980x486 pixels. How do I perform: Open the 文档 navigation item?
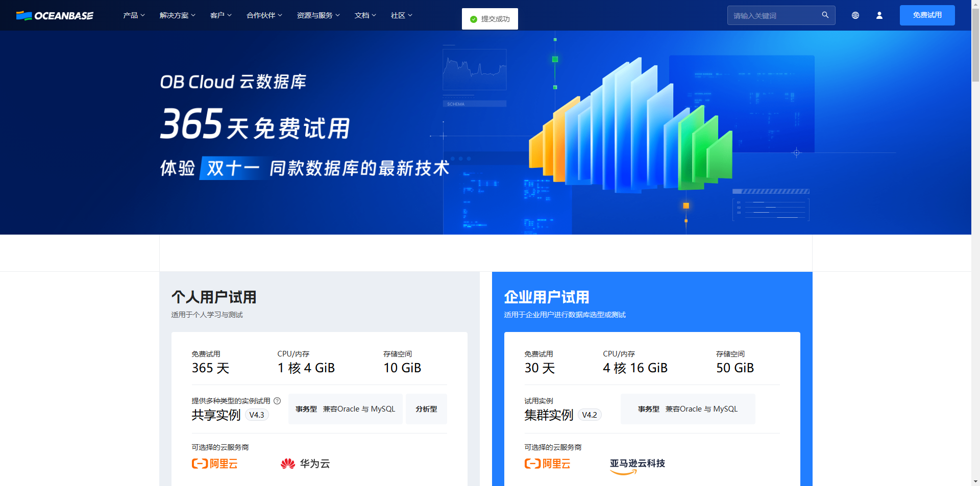365,15
